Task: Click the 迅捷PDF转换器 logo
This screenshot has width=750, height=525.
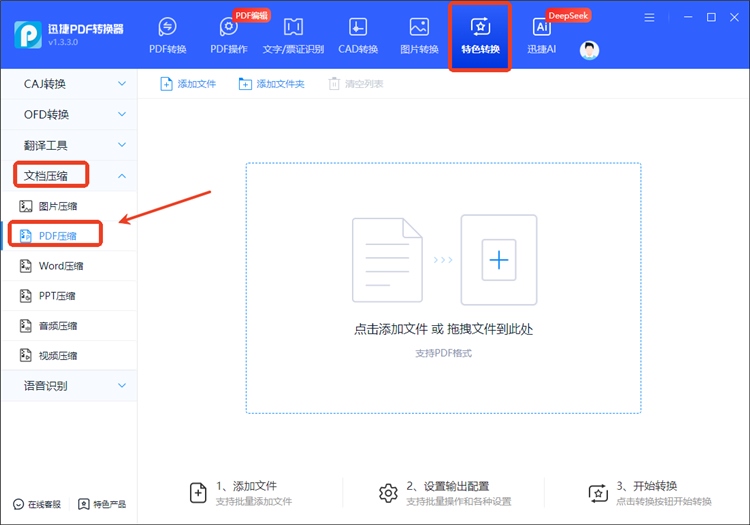Action: click(28, 34)
